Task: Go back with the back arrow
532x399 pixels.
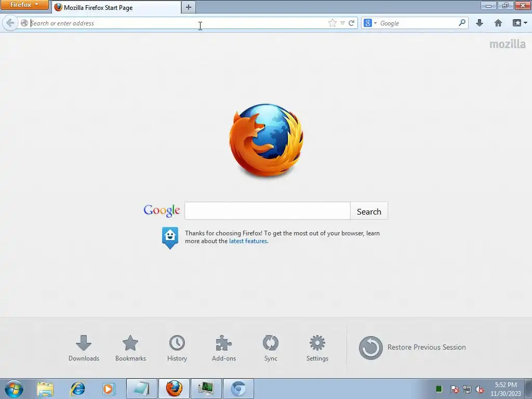Action: coord(10,23)
